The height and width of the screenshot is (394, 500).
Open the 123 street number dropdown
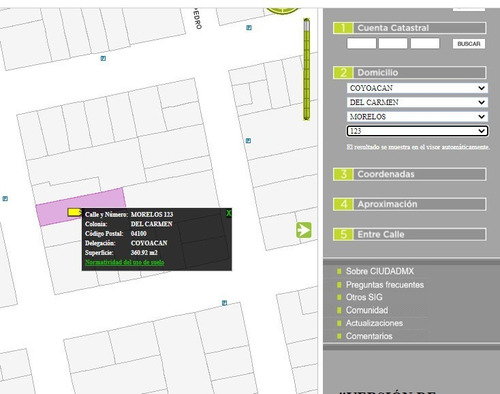[x=417, y=131]
